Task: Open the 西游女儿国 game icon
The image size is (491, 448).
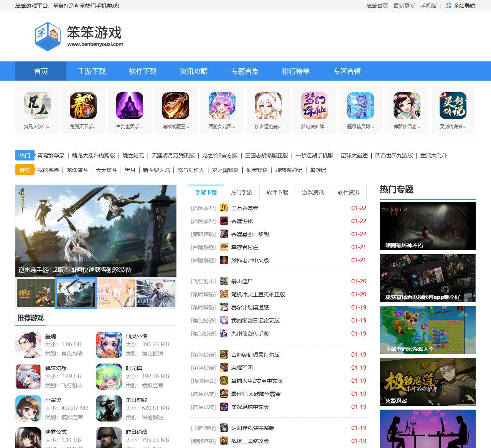Action: [x=222, y=106]
